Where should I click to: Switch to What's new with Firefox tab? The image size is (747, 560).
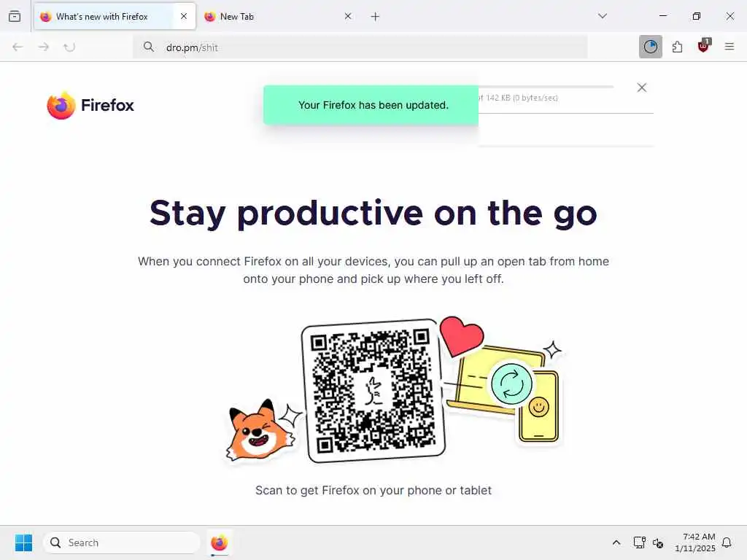(115, 17)
